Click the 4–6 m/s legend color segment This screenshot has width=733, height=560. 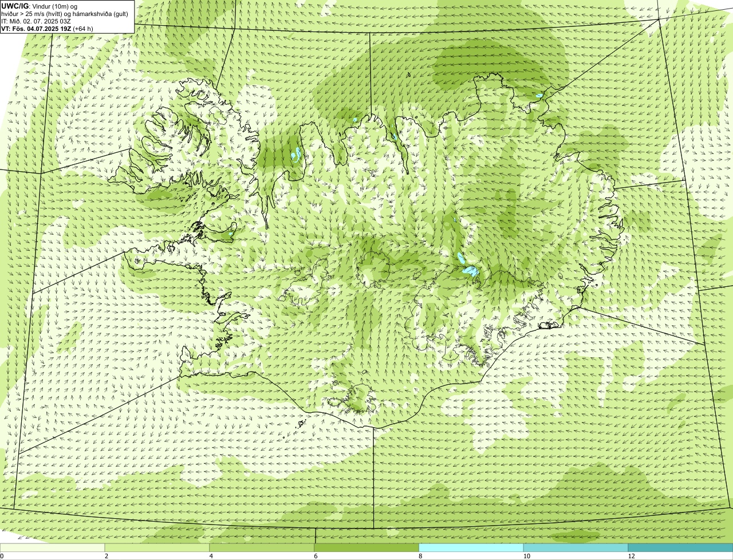pos(262,547)
